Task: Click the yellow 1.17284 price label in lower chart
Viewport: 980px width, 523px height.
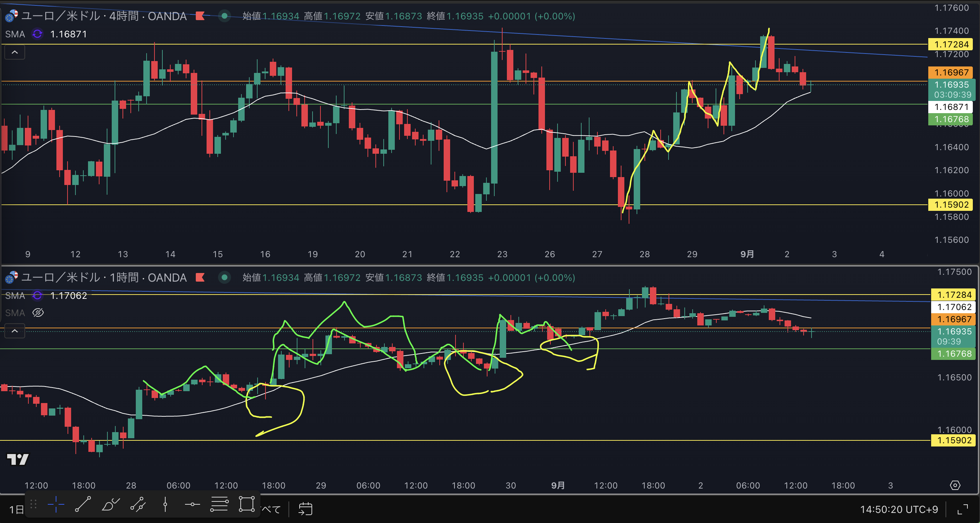Action: coord(953,295)
